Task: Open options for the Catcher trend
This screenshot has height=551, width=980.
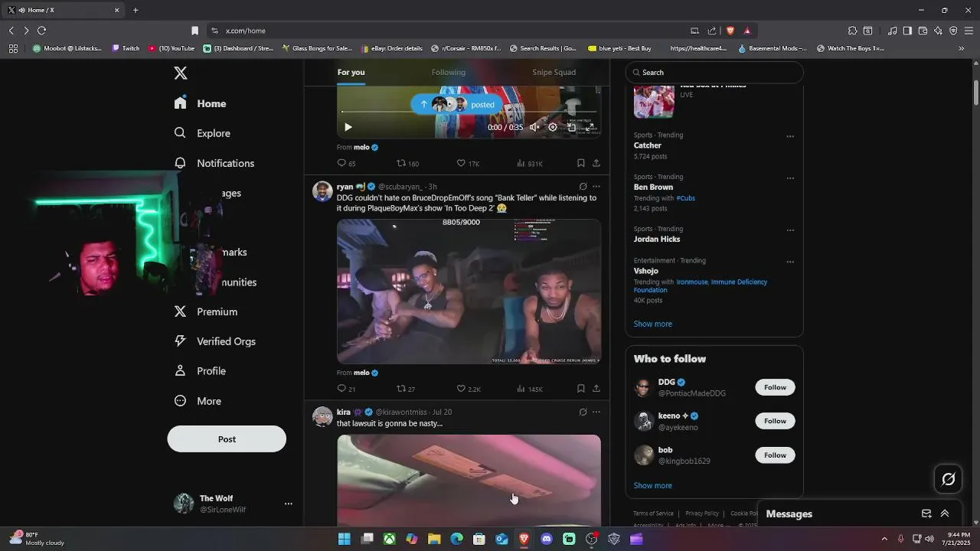Action: tap(790, 136)
